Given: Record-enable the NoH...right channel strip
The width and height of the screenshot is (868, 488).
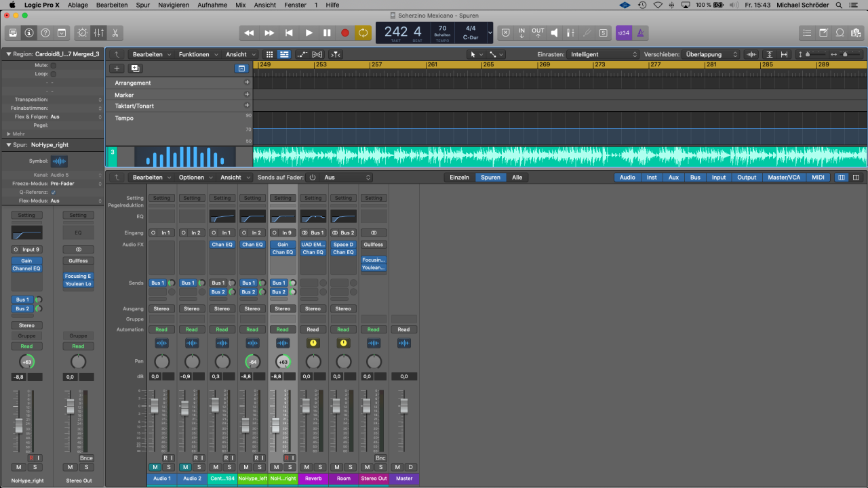Looking at the screenshot, I should tap(286, 458).
